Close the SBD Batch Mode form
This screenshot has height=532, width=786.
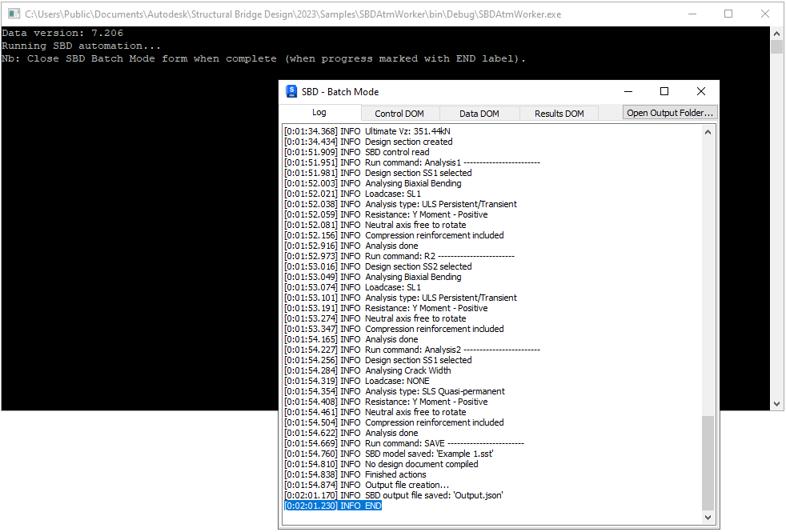click(701, 91)
